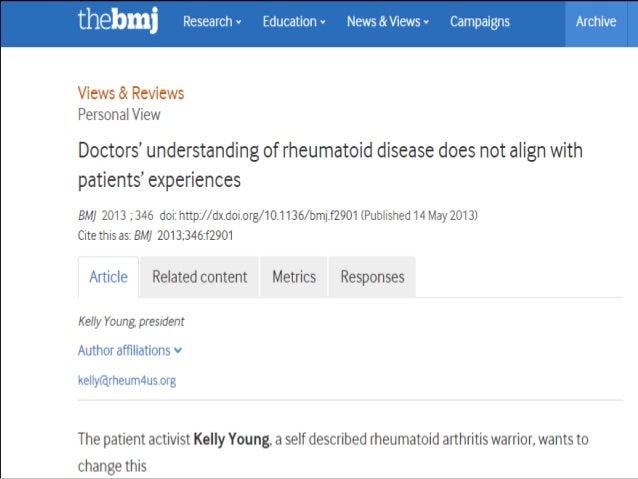The width and height of the screenshot is (638, 479).
Task: Open the Metrics tab
Action: click(x=294, y=277)
